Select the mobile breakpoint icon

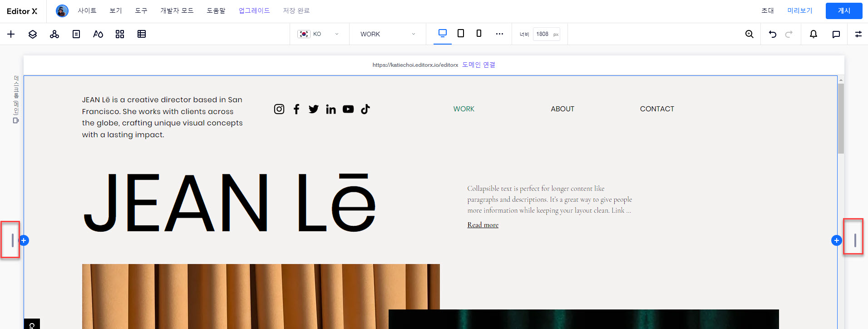tap(479, 33)
